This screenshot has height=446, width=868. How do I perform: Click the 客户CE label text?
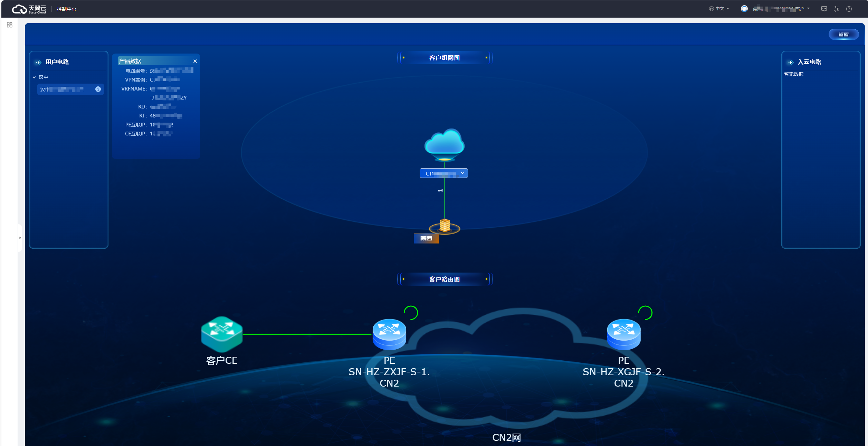(222, 361)
